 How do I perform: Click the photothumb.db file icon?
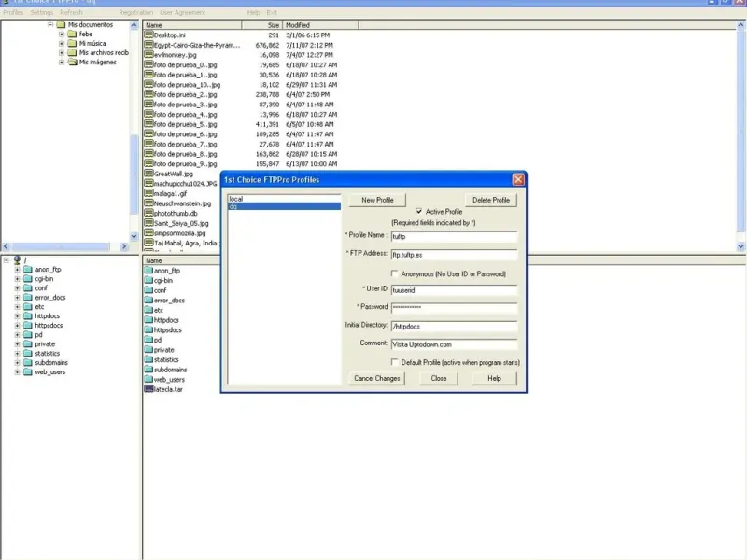(148, 214)
